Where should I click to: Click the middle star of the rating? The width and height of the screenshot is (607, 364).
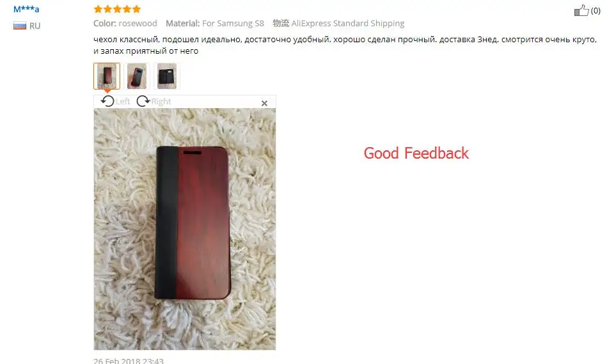tap(117, 9)
